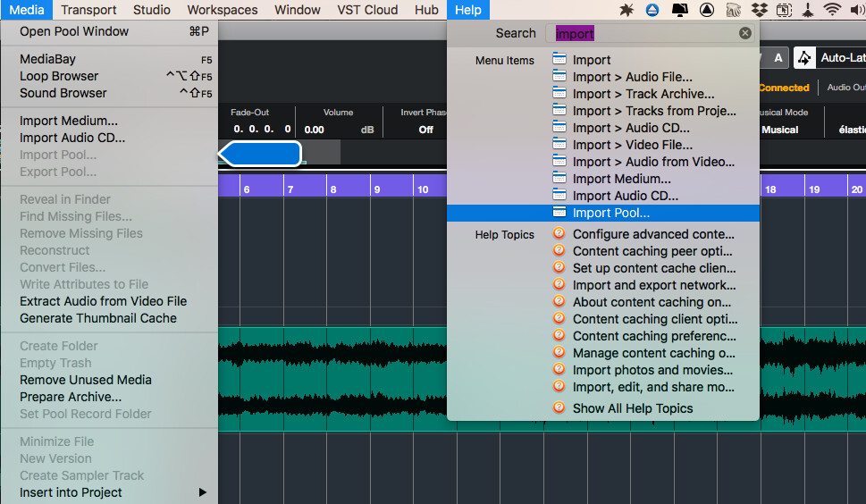Image resolution: width=866 pixels, height=504 pixels.
Task: Choose Remove Unused Media
Action: [109, 380]
